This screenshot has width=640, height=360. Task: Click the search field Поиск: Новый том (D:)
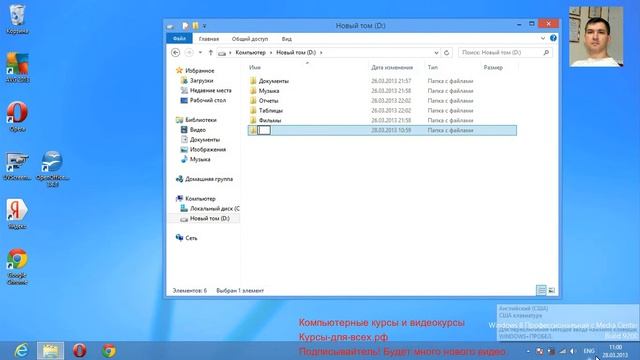click(505, 52)
